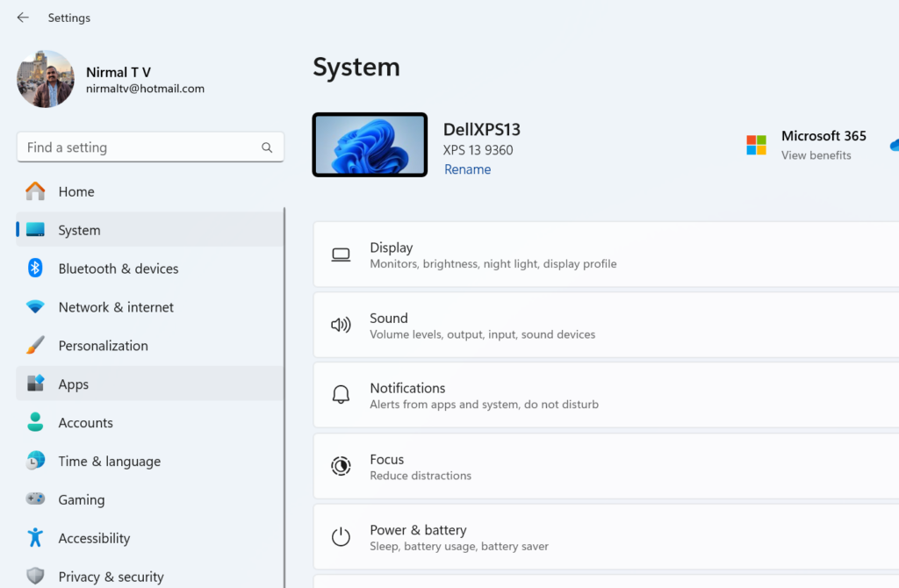Click the search magnifier icon
Viewport: 899px width, 588px height.
[x=267, y=147]
